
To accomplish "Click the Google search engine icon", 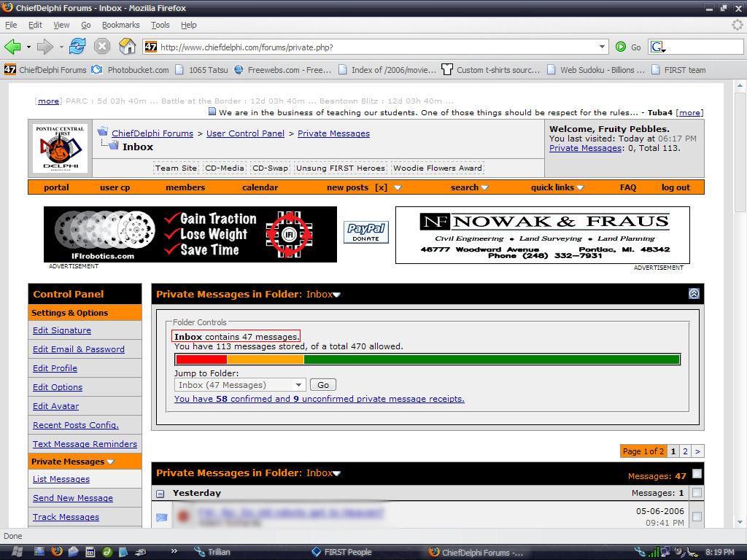I will [657, 47].
